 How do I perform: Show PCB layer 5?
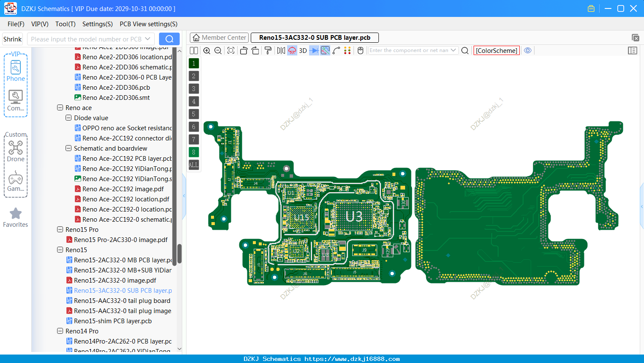[x=194, y=114]
